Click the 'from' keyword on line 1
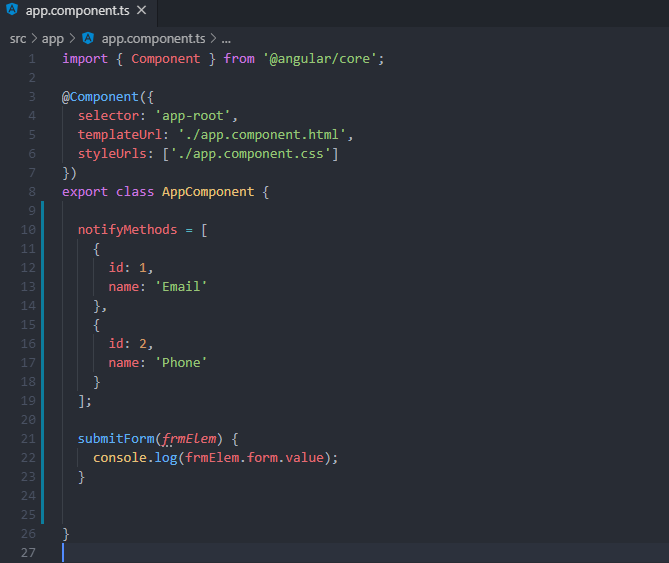This screenshot has height=563, width=669. click(x=239, y=59)
